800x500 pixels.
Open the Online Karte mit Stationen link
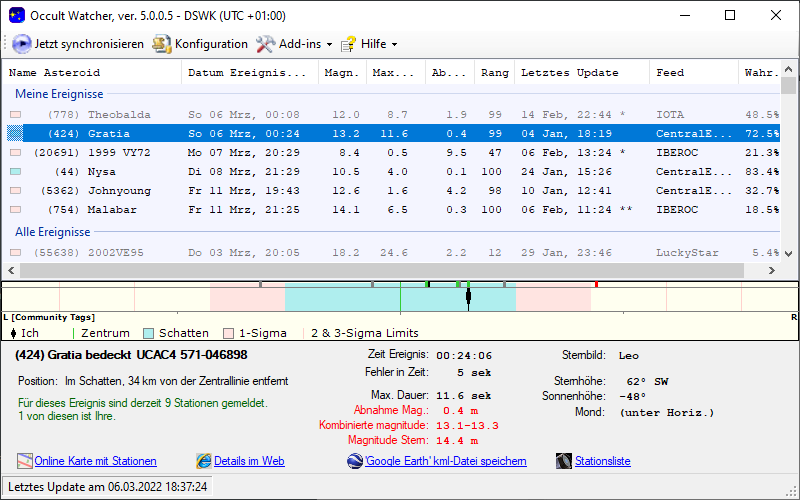click(x=95, y=461)
